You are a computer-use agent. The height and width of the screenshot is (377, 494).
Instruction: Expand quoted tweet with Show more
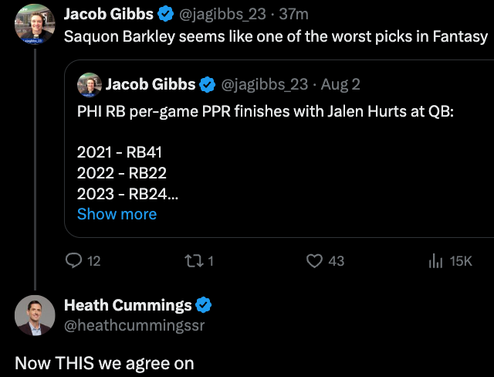click(117, 214)
